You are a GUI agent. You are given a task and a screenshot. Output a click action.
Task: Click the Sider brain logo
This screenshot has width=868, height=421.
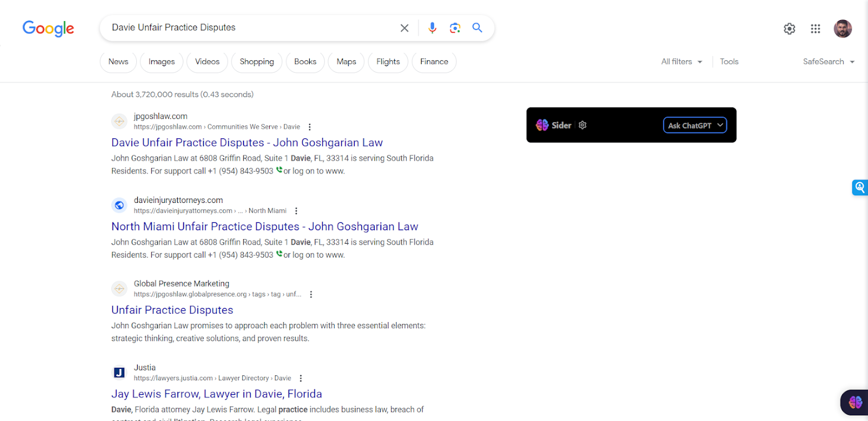pyautogui.click(x=542, y=125)
